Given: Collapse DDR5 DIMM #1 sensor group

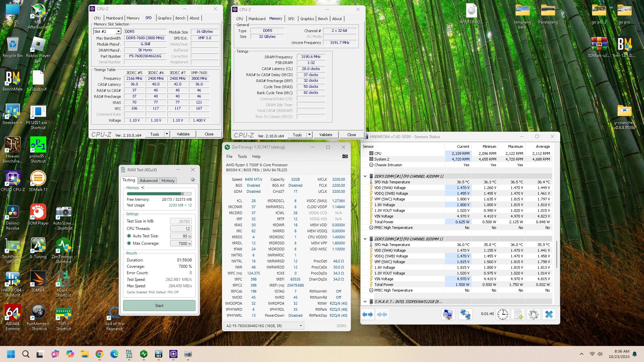Looking at the screenshot, I should 365,176.
